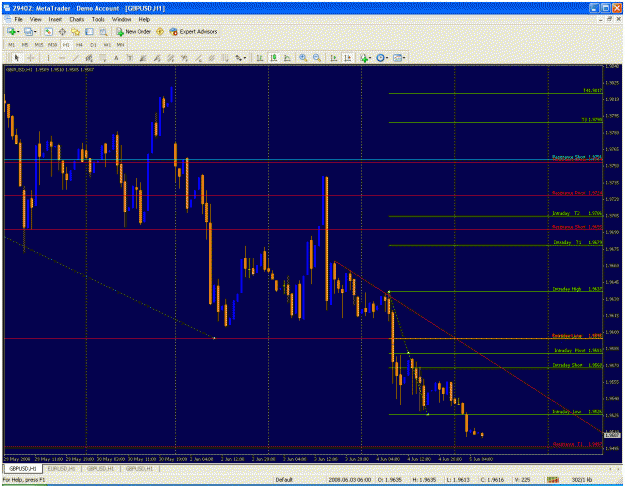Enable Chart Shift icon
Image resolution: width=625 pixels, height=486 pixels.
(348, 58)
